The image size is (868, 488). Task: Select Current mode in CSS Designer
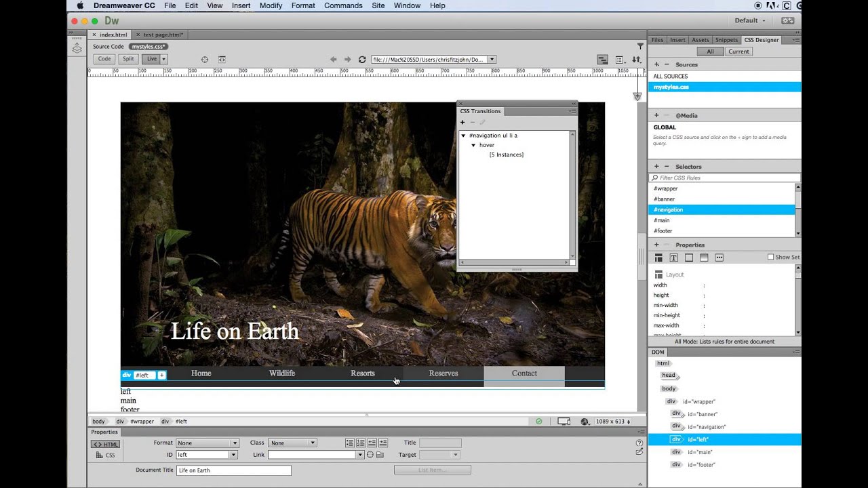[x=738, y=52]
